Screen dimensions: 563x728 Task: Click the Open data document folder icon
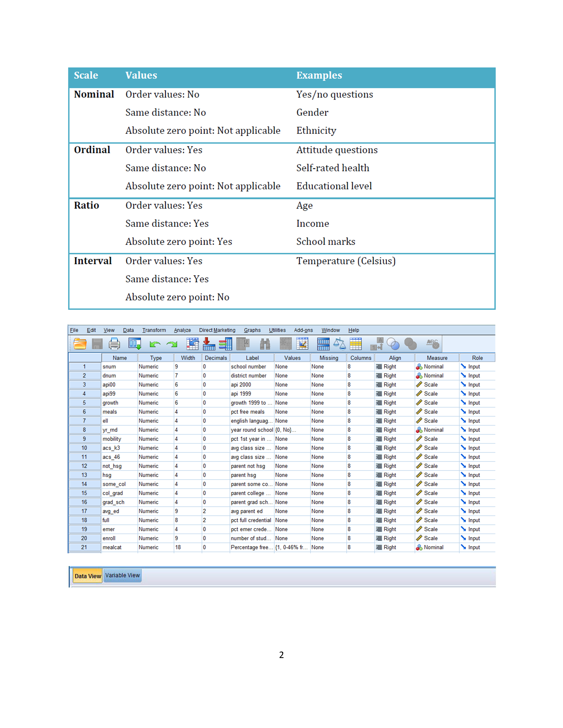pos(80,344)
